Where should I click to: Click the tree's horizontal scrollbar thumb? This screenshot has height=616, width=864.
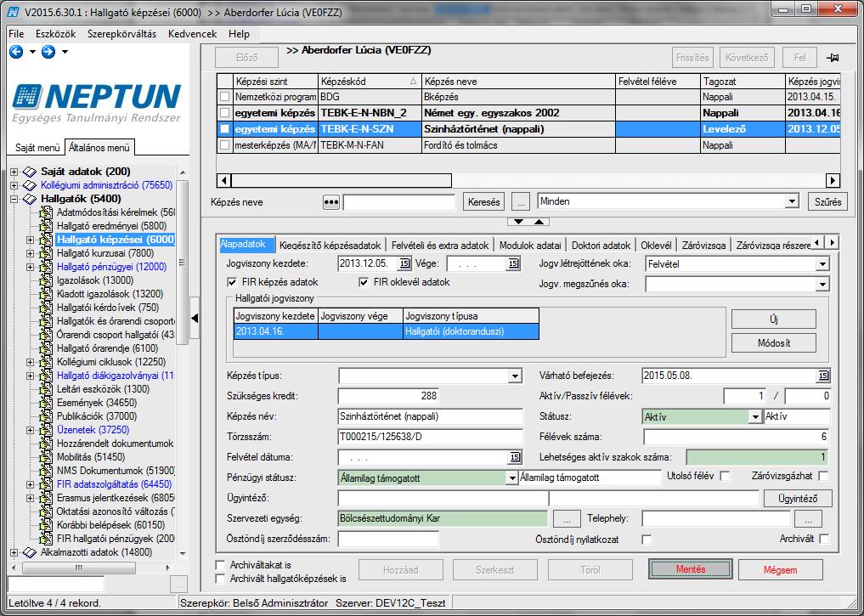click(x=78, y=568)
